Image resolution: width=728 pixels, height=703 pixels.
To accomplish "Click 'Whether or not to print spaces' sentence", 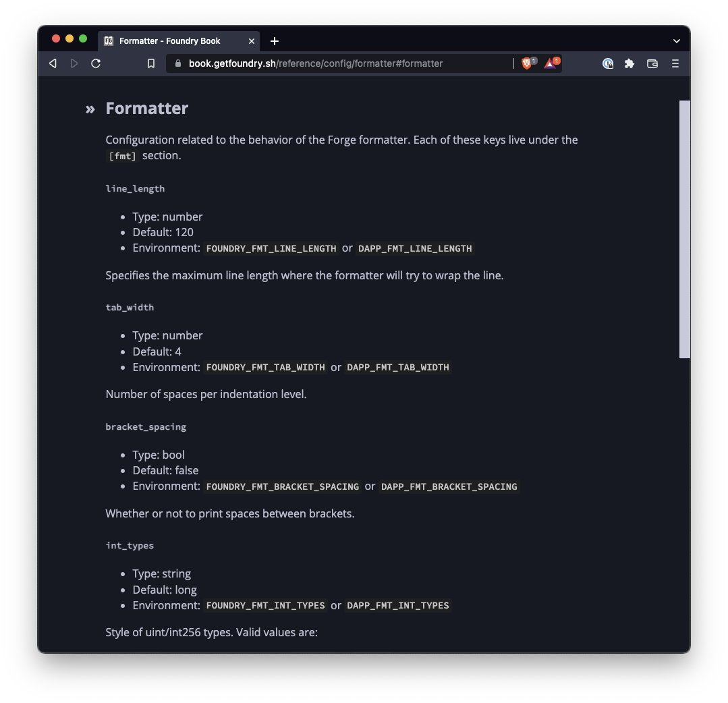I will coord(230,513).
